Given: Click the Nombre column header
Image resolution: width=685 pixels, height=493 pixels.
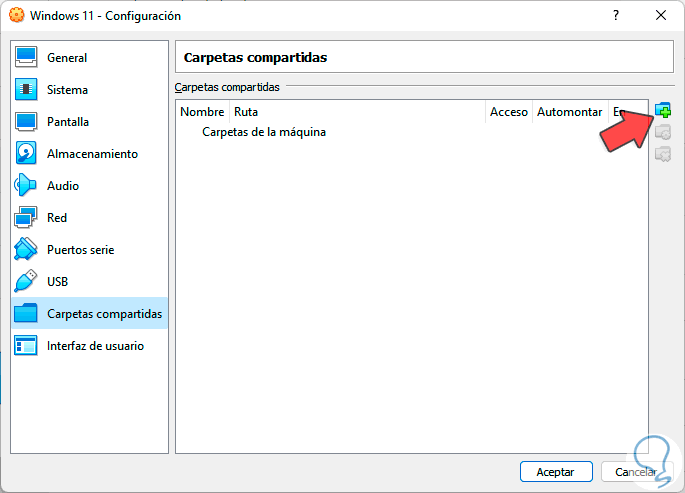Looking at the screenshot, I should (202, 112).
